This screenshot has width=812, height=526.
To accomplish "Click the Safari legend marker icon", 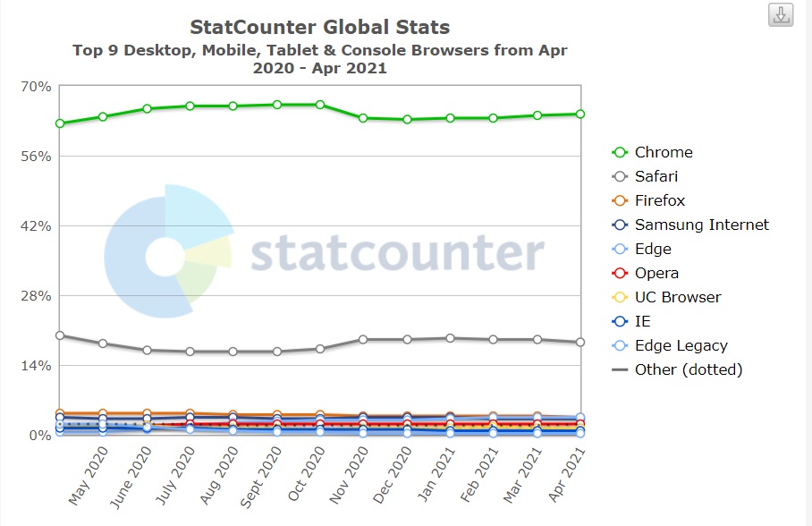I will (x=619, y=177).
